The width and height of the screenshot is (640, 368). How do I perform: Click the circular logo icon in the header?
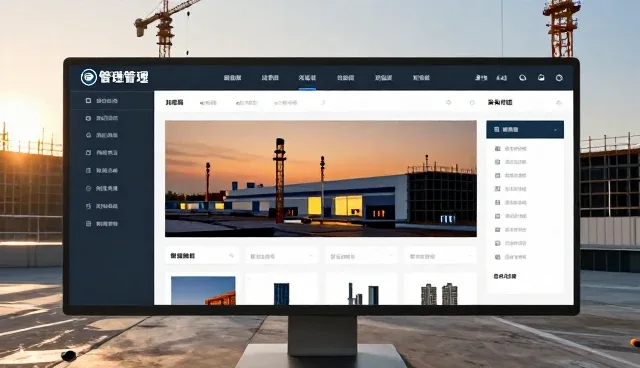(x=89, y=77)
